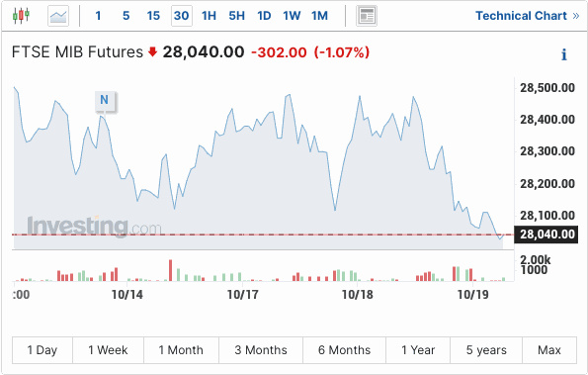Show the 6 Months range
This screenshot has width=588, height=375.
coord(344,350)
